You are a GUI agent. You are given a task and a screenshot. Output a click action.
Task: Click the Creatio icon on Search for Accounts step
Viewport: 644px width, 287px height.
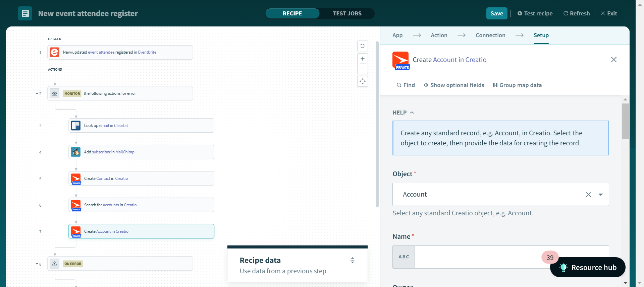(x=76, y=205)
